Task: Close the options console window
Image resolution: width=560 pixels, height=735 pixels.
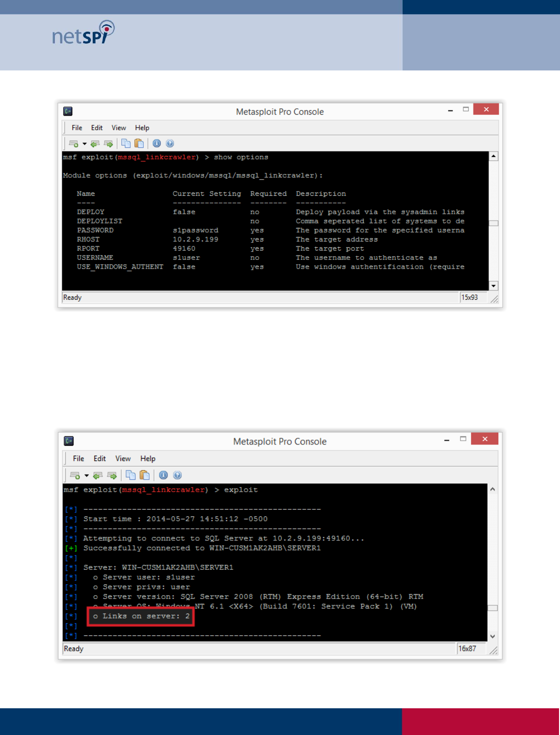Action: tap(486, 109)
